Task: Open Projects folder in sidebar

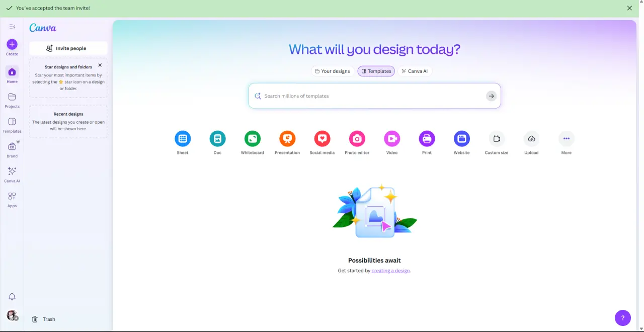Action: point(12,100)
